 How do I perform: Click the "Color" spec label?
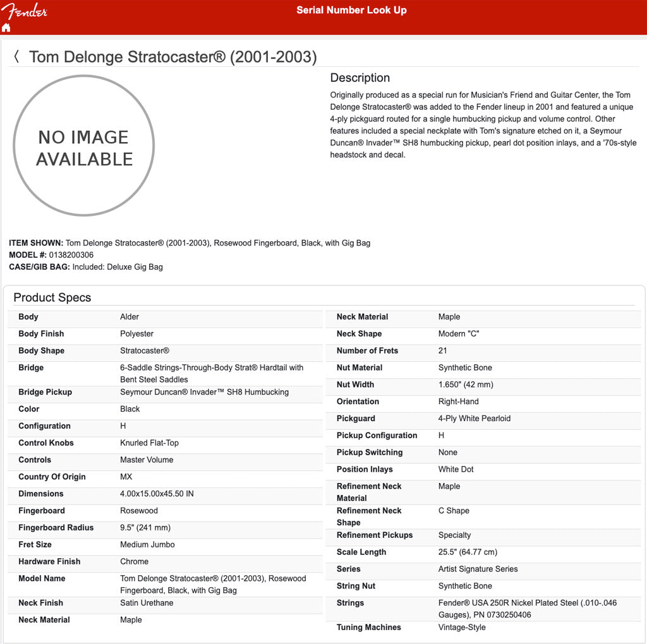click(x=29, y=408)
